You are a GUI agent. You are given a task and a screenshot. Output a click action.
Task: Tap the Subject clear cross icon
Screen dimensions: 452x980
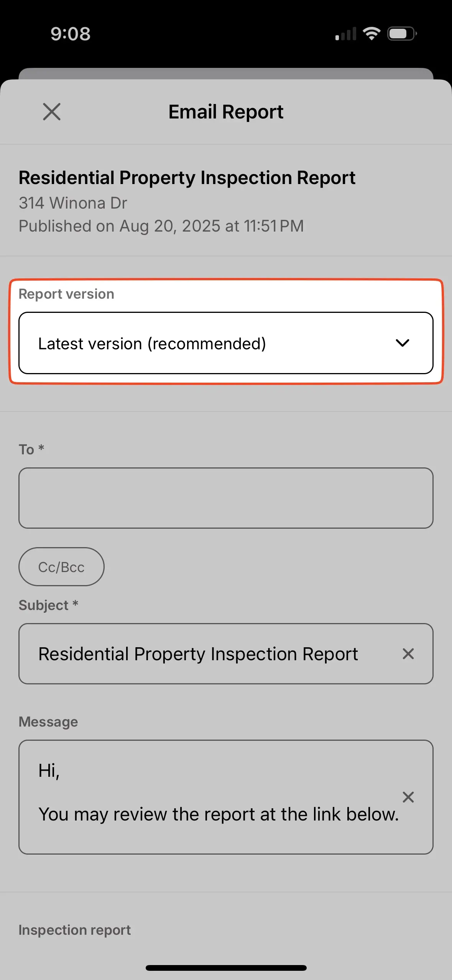pyautogui.click(x=408, y=654)
